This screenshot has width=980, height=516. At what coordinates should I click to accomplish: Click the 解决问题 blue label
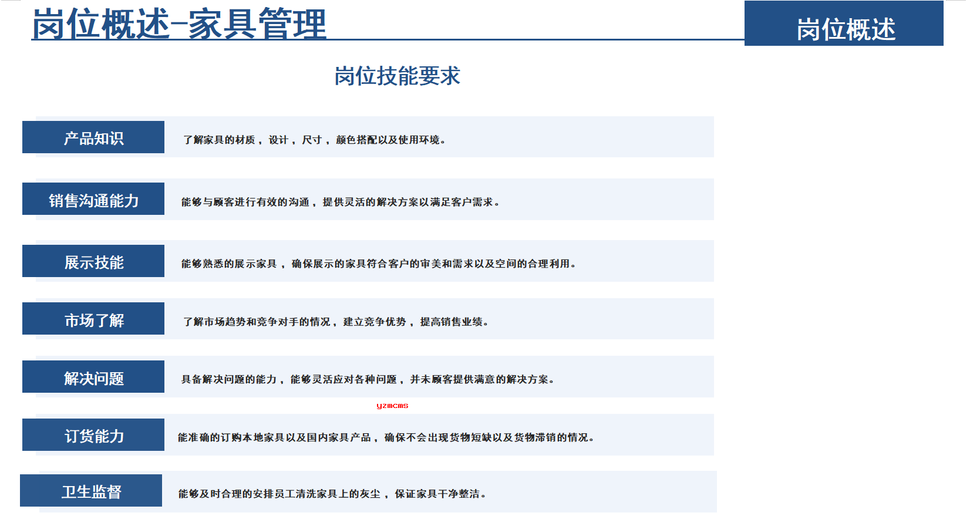[x=93, y=377]
